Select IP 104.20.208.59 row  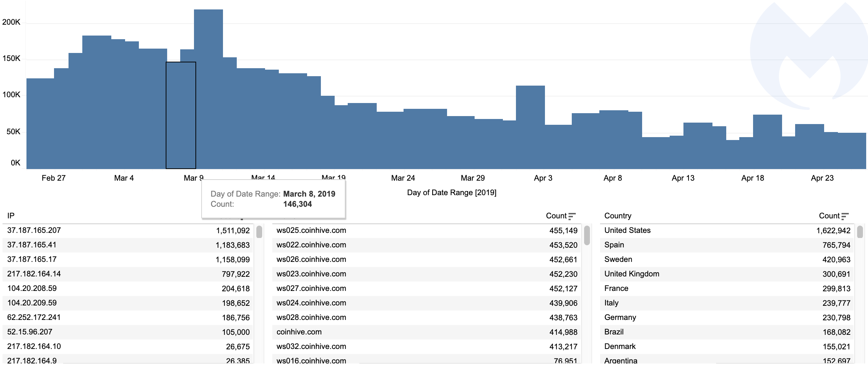point(128,288)
